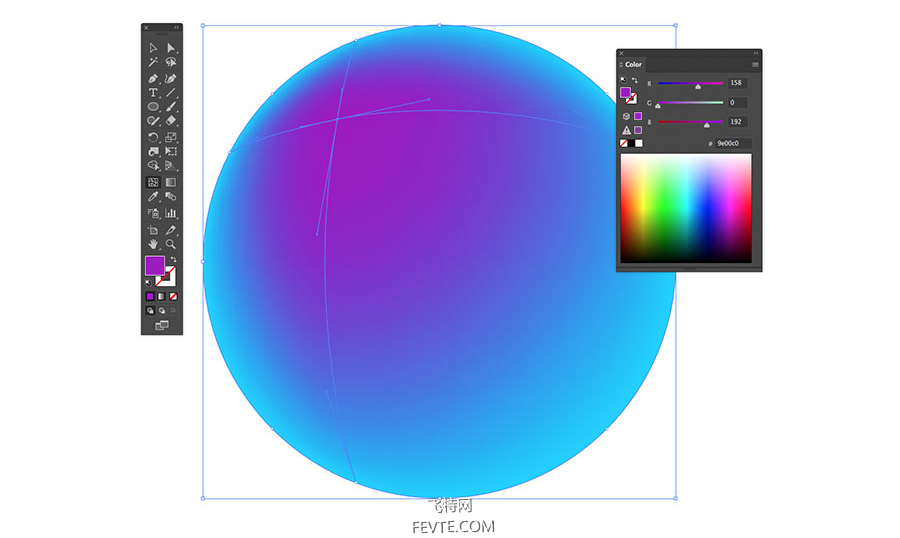Click Stroke box in Color panel
This screenshot has height=538, width=900.
tap(632, 99)
